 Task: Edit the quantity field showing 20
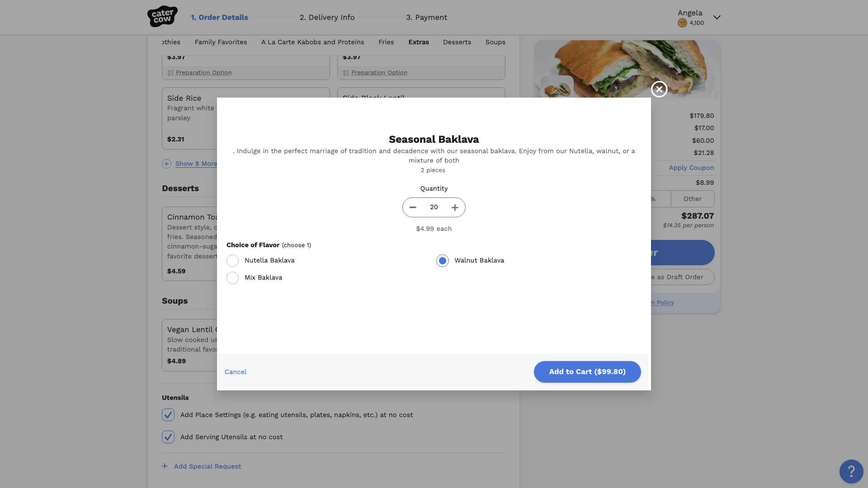pos(434,207)
